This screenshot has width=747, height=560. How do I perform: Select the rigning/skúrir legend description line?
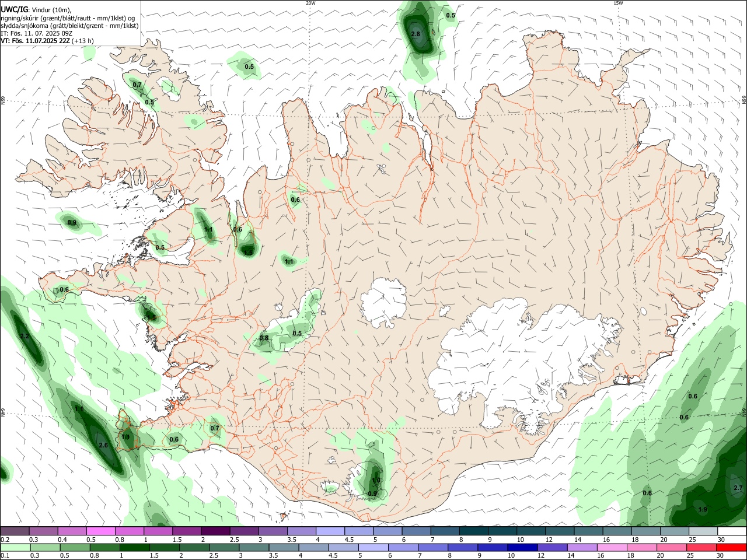[68, 18]
